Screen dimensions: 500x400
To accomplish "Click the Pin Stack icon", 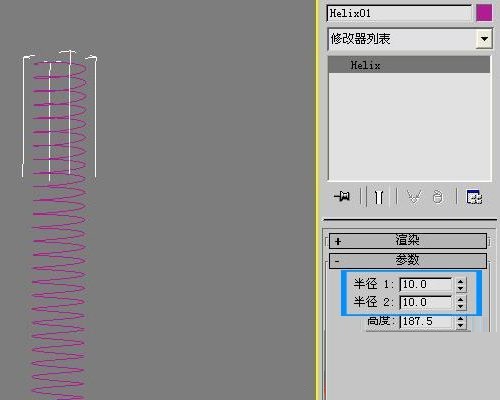I will (x=342, y=196).
